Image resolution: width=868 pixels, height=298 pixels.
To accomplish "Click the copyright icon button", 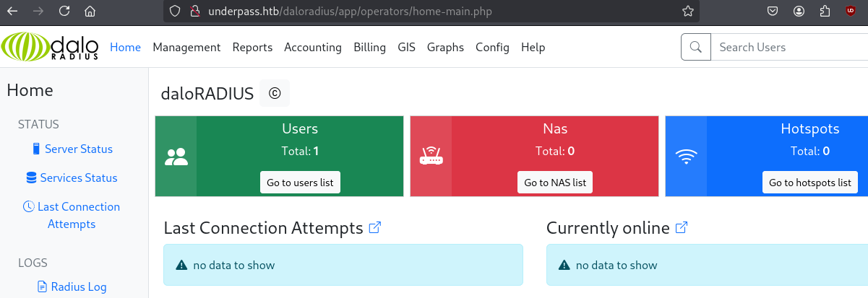I will (x=274, y=93).
